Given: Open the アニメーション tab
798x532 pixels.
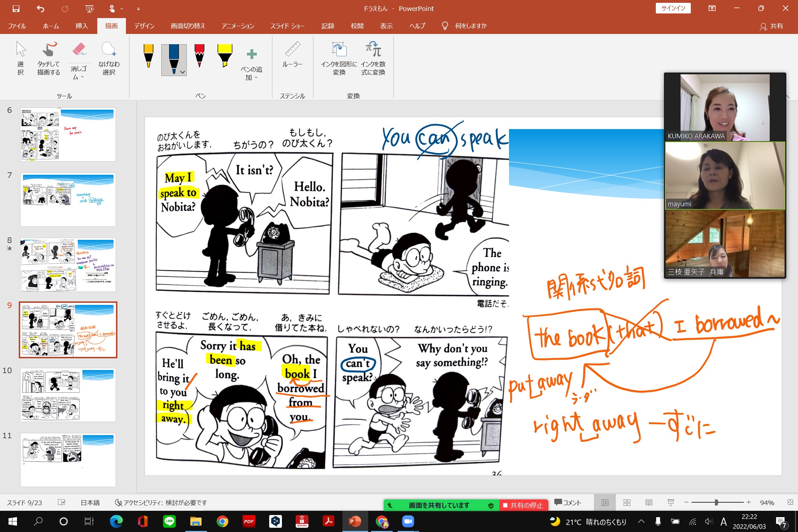Looking at the screenshot, I should 238,26.
